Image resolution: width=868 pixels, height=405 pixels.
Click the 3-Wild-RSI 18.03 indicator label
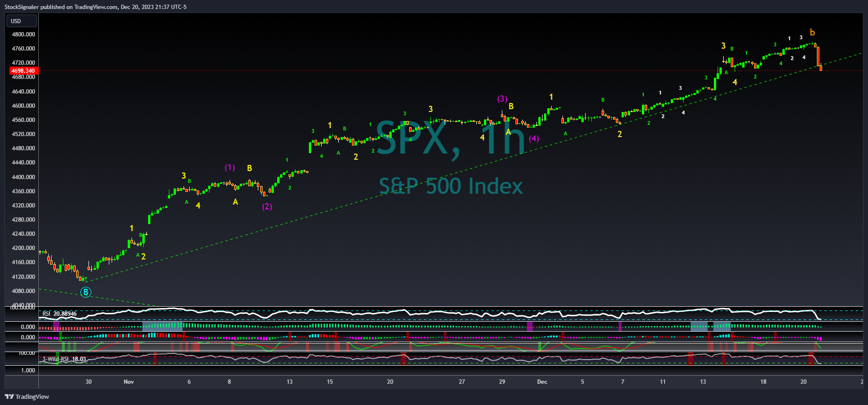tap(64, 359)
